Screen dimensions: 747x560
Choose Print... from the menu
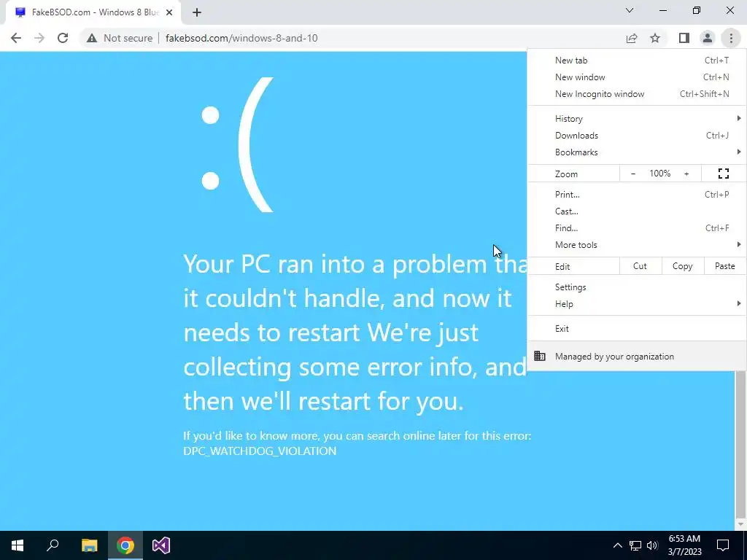[637, 194]
